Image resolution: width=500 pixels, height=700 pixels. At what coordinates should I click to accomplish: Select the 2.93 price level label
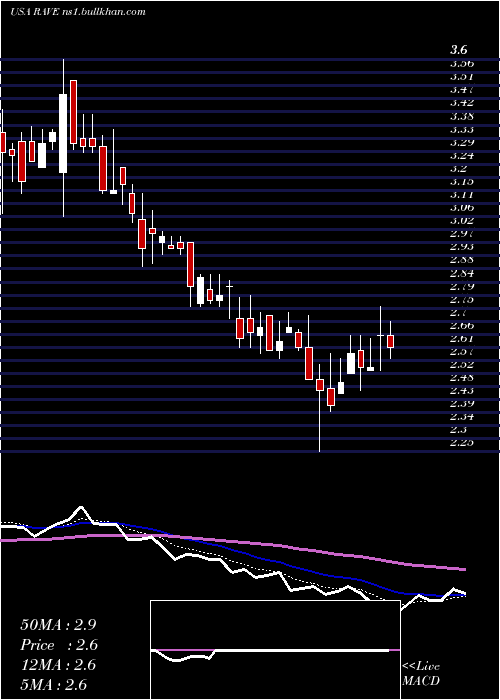pos(462,246)
